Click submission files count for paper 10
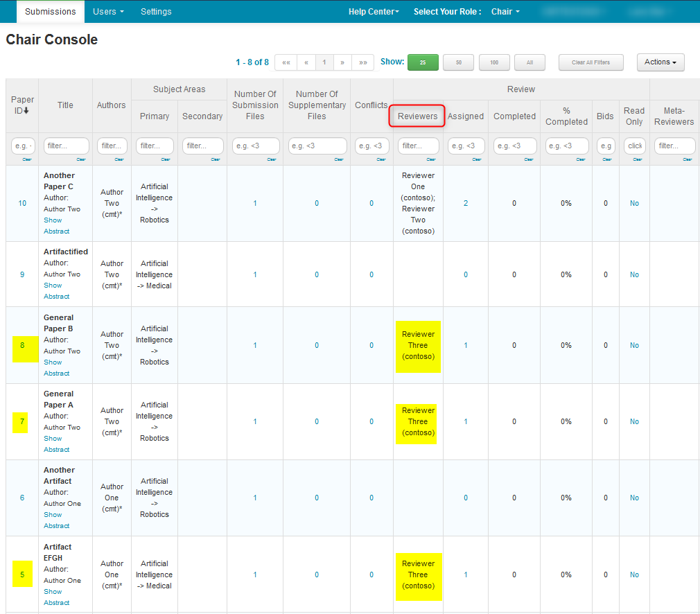700x614 pixels. coord(255,203)
